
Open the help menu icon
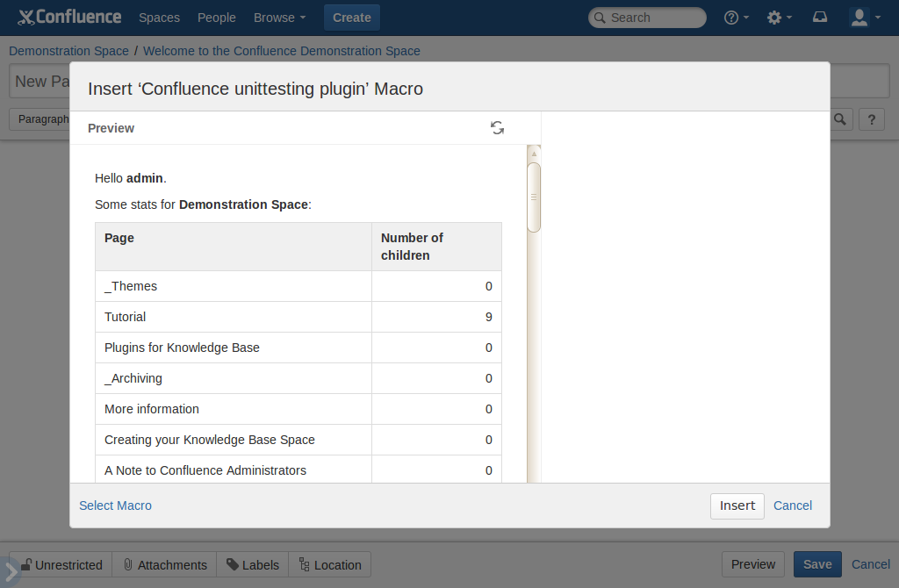click(x=736, y=18)
